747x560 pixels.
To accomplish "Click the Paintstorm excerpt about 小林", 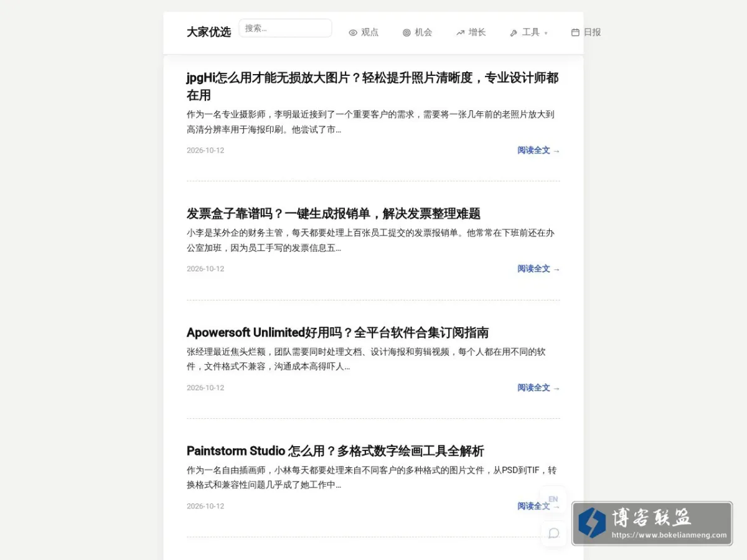I will pos(372,478).
